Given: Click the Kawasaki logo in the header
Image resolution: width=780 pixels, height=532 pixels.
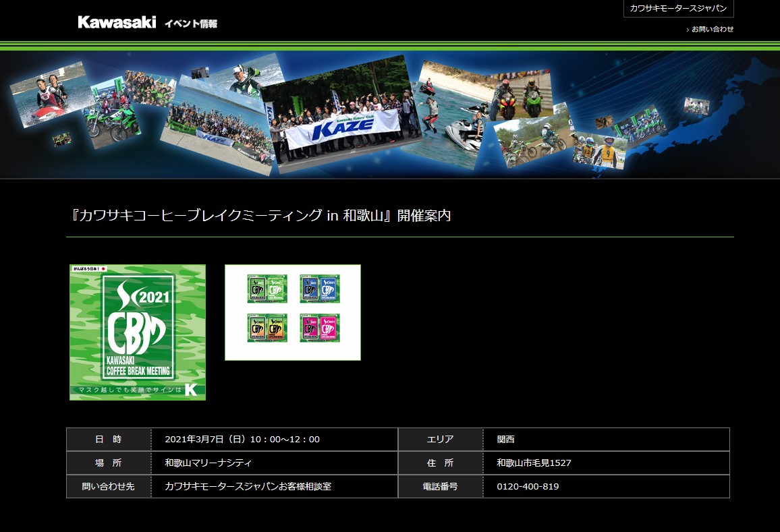Looking at the screenshot, I should (117, 22).
